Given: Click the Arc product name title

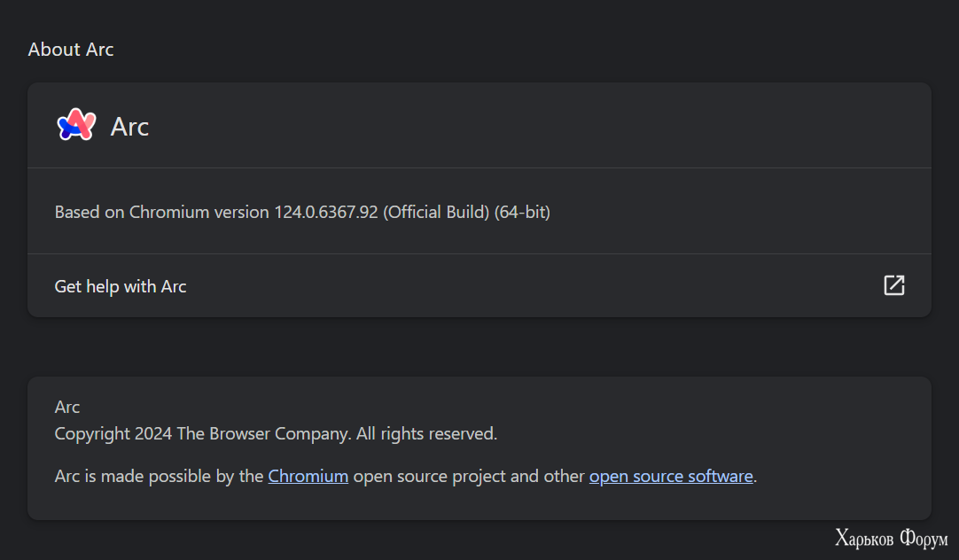Looking at the screenshot, I should pyautogui.click(x=129, y=127).
